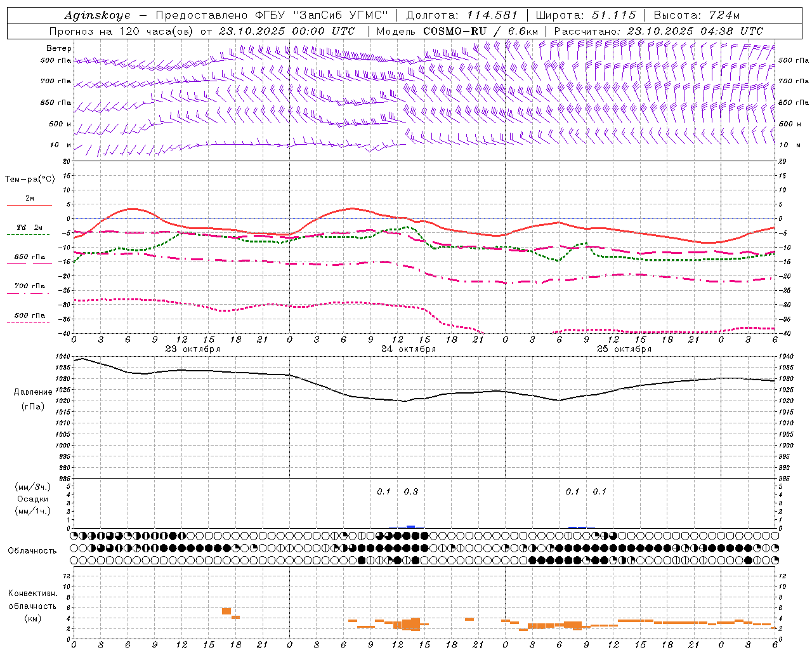This screenshot has width=812, height=650.
Task: Click the longitude value 114.581
Action: [492, 15]
